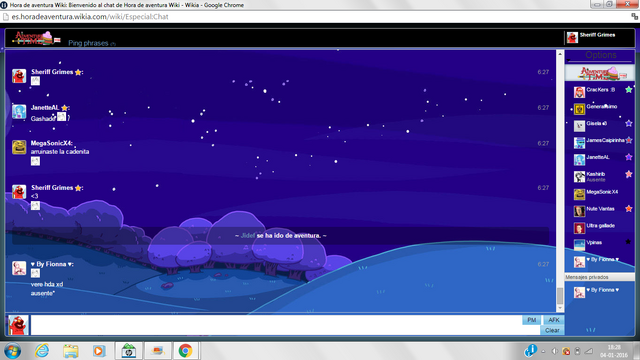Click the chat scrollbar down arrow
Viewport: 640px width, 360px height.
(x=560, y=308)
